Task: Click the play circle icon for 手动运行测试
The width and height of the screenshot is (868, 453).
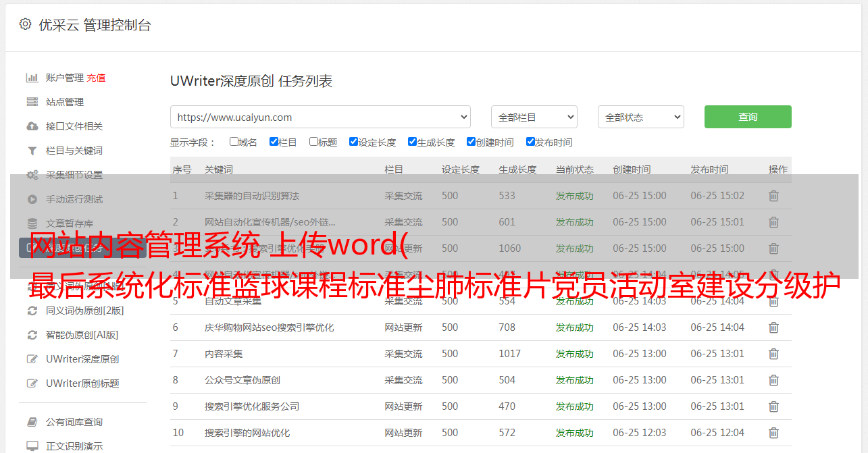Action: 32,199
